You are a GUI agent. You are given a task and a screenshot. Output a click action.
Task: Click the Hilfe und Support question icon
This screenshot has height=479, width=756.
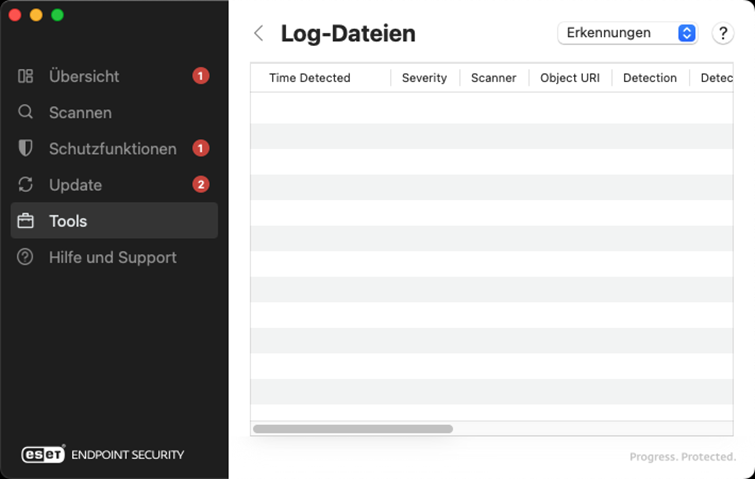click(26, 257)
